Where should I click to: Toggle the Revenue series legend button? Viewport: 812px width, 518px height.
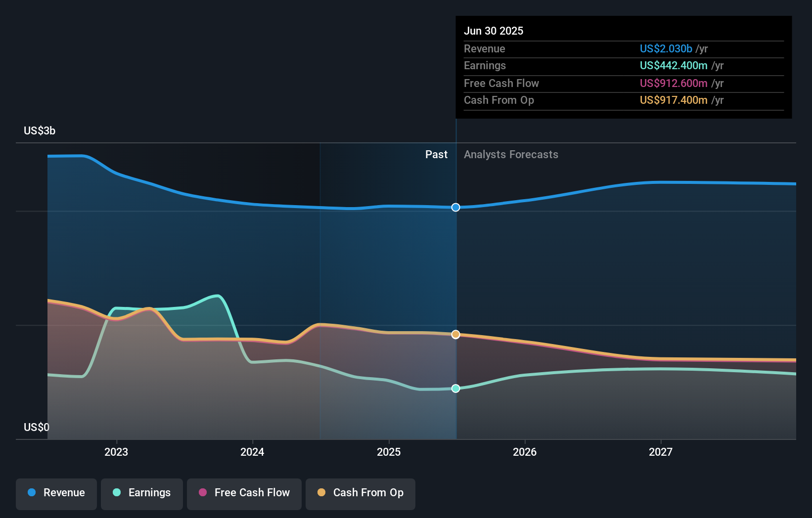[x=56, y=493]
